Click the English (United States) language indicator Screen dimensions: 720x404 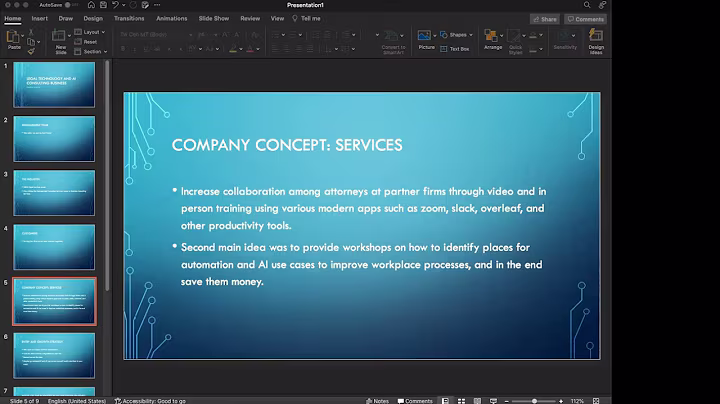[x=77, y=401]
